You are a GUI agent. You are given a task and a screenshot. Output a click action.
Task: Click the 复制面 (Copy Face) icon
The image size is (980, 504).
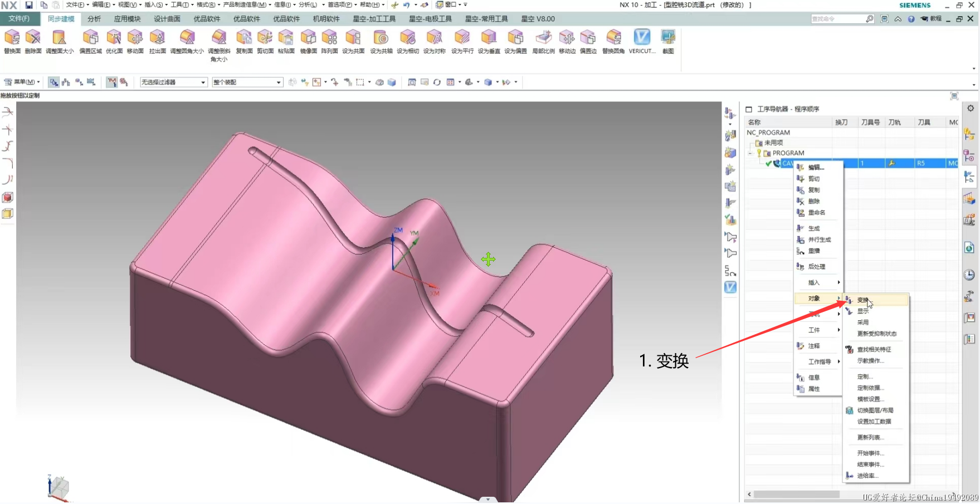coord(244,42)
